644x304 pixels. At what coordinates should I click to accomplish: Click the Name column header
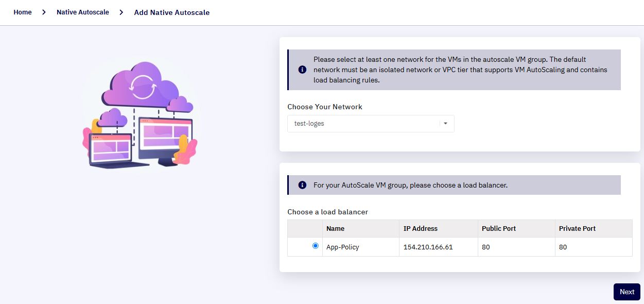(x=336, y=228)
